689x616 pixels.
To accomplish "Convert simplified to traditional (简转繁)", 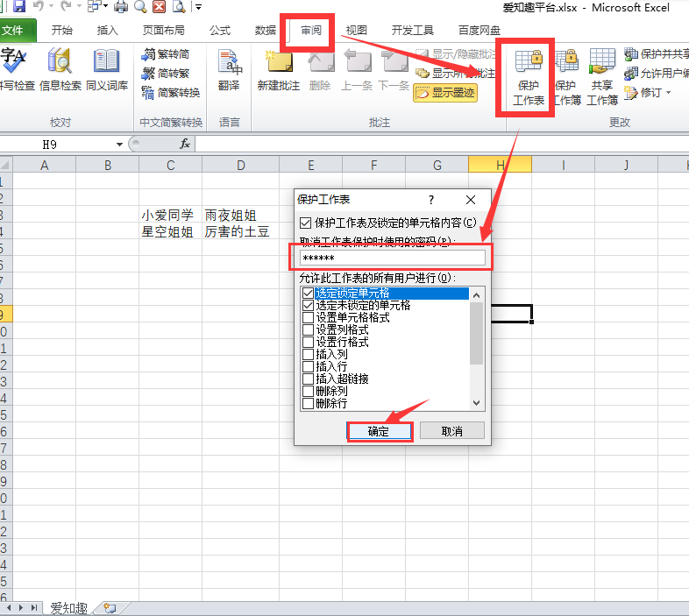I will point(166,74).
